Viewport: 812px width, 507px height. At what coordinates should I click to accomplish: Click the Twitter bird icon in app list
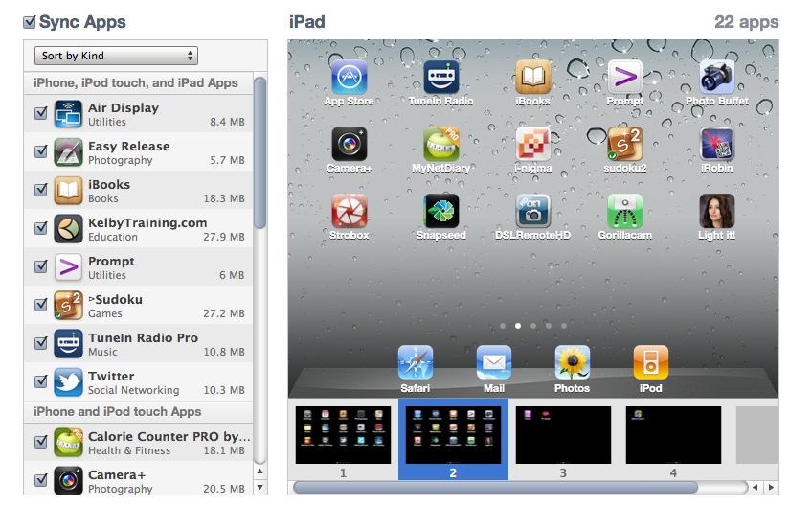coord(68,382)
